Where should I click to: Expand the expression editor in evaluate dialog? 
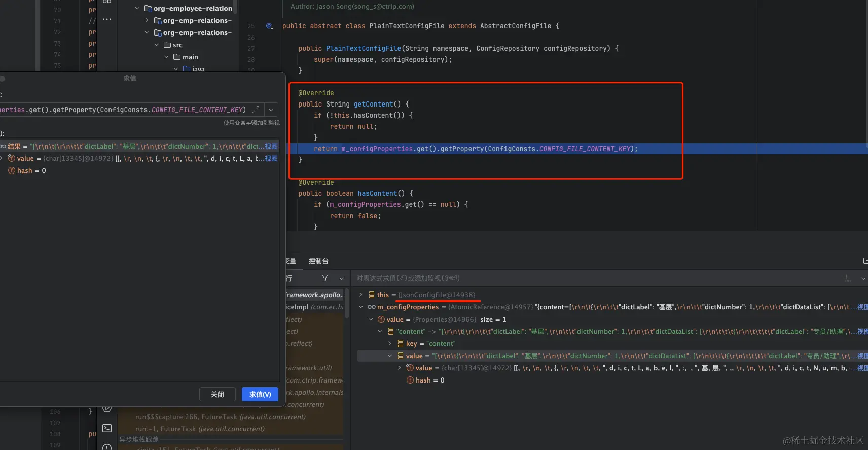(256, 110)
